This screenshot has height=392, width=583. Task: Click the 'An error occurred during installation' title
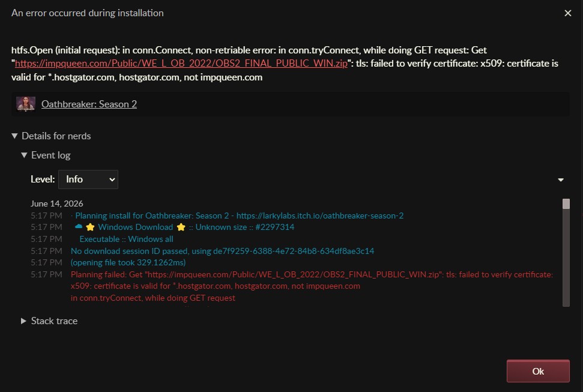coord(88,13)
